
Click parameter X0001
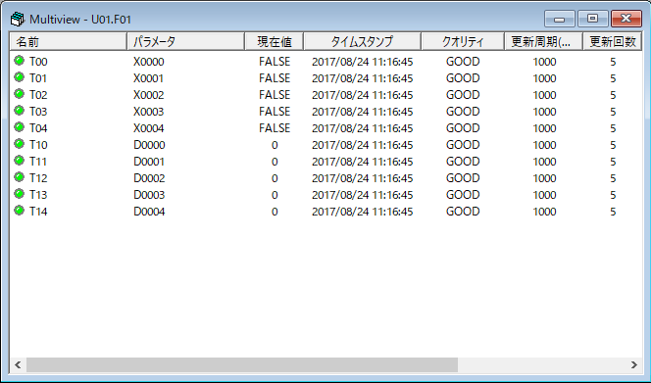click(x=149, y=78)
